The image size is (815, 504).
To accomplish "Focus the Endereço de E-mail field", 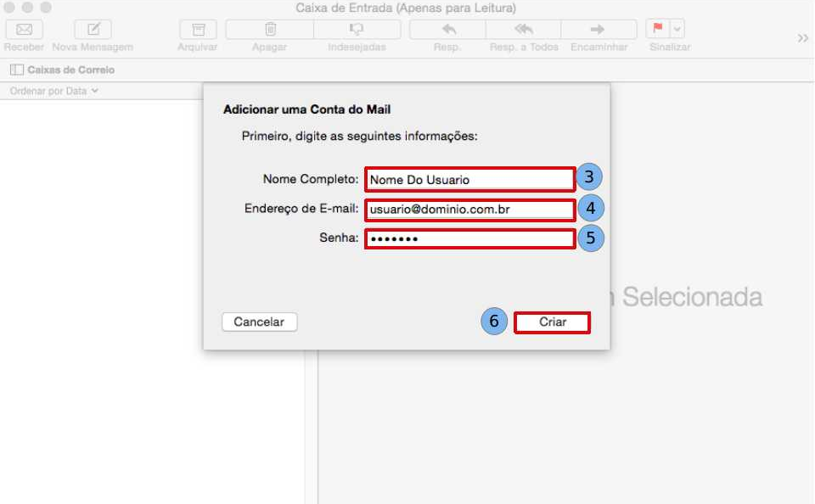I will [x=469, y=210].
